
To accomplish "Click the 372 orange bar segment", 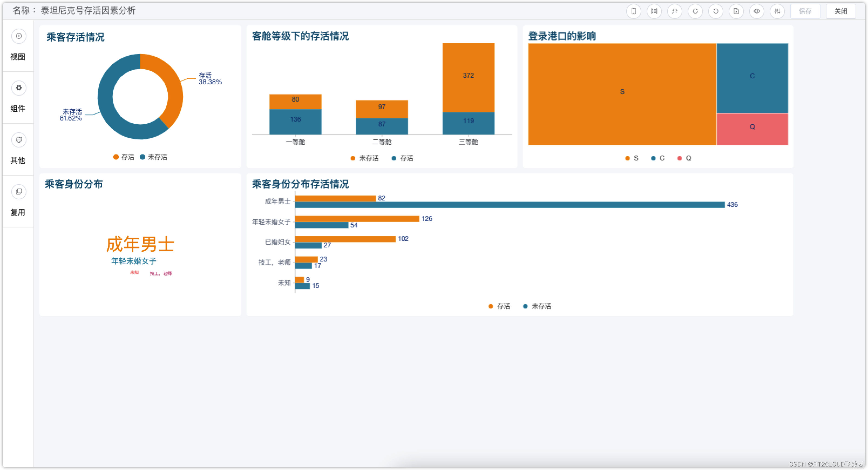I will (468, 78).
